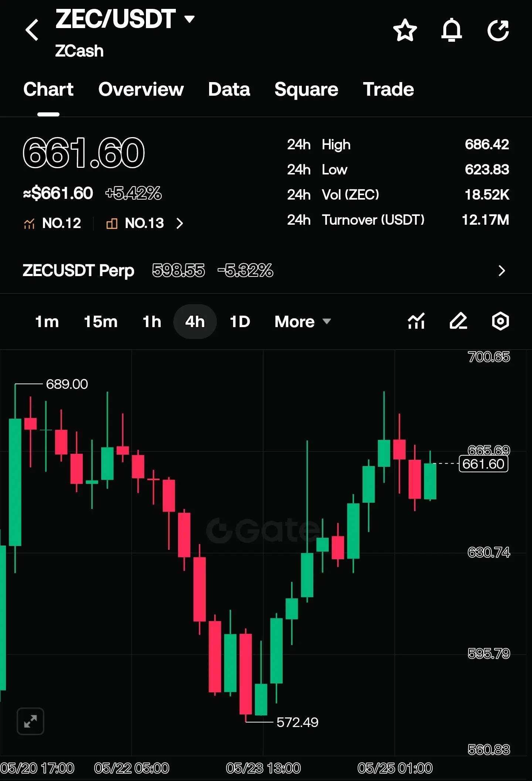Open chart settings hexagon icon
This screenshot has height=781, width=532.
coord(501,321)
